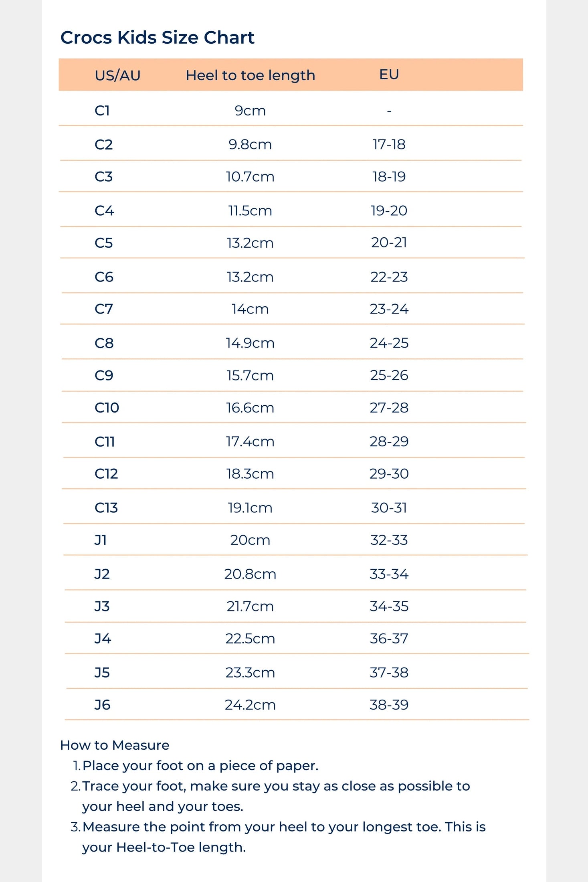
Task: Click the Heel to toe length header
Action: point(250,75)
